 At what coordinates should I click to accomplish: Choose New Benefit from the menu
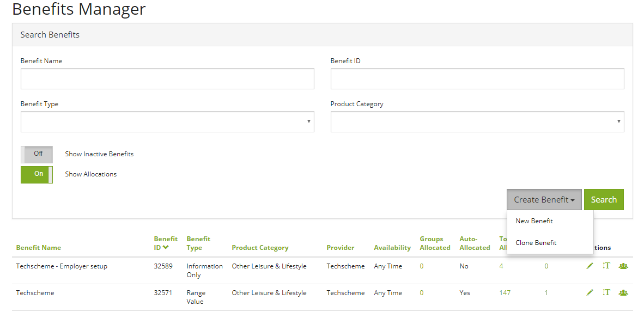(534, 221)
